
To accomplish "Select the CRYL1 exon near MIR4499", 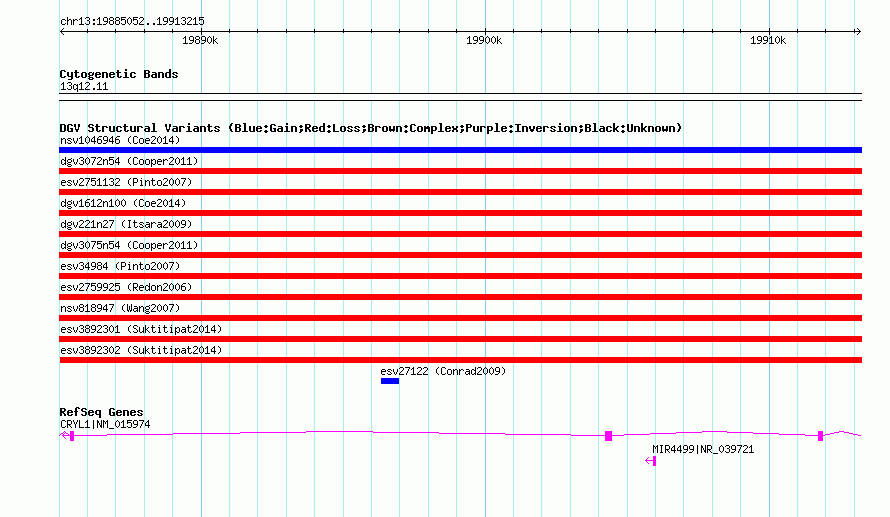I will (x=608, y=436).
